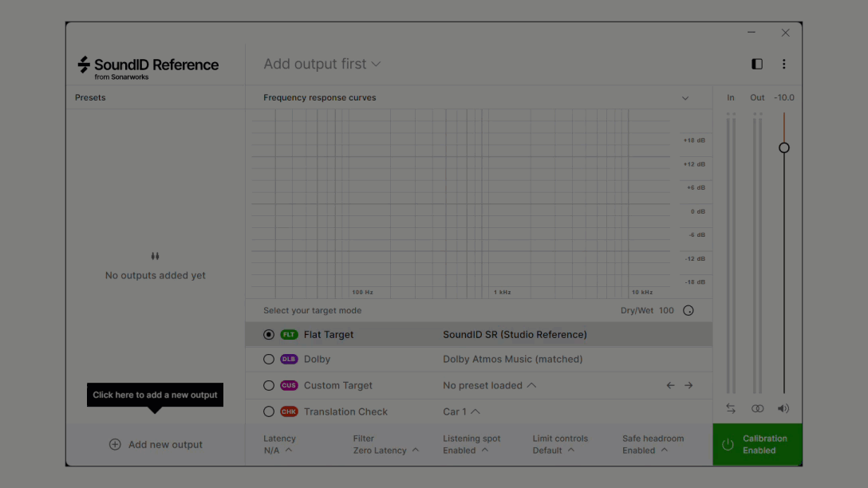Select the Custom Target radio button
Viewport: 868px width, 488px height.
269,385
